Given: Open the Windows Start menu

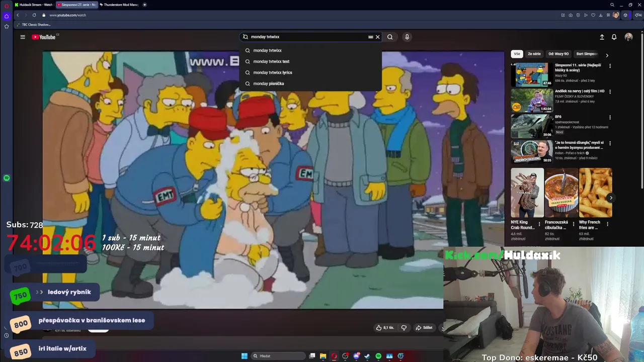Looking at the screenshot, I should pos(245,356).
